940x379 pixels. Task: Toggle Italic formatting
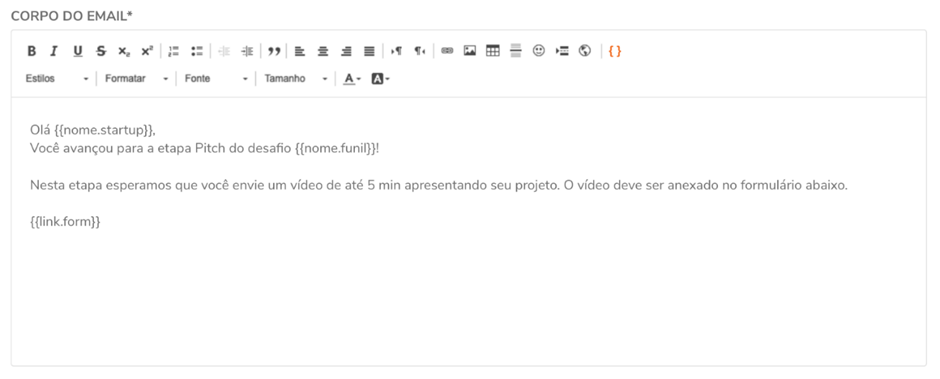click(54, 52)
